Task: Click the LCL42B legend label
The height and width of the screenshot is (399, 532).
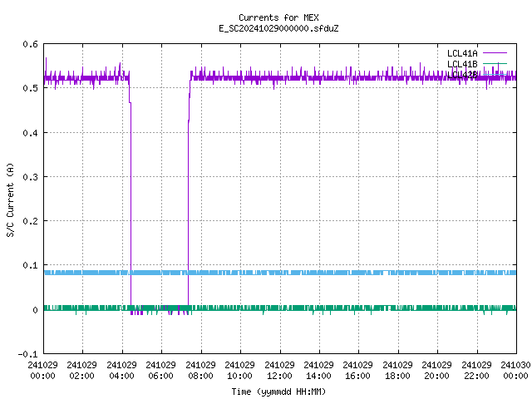Action: tap(462, 75)
